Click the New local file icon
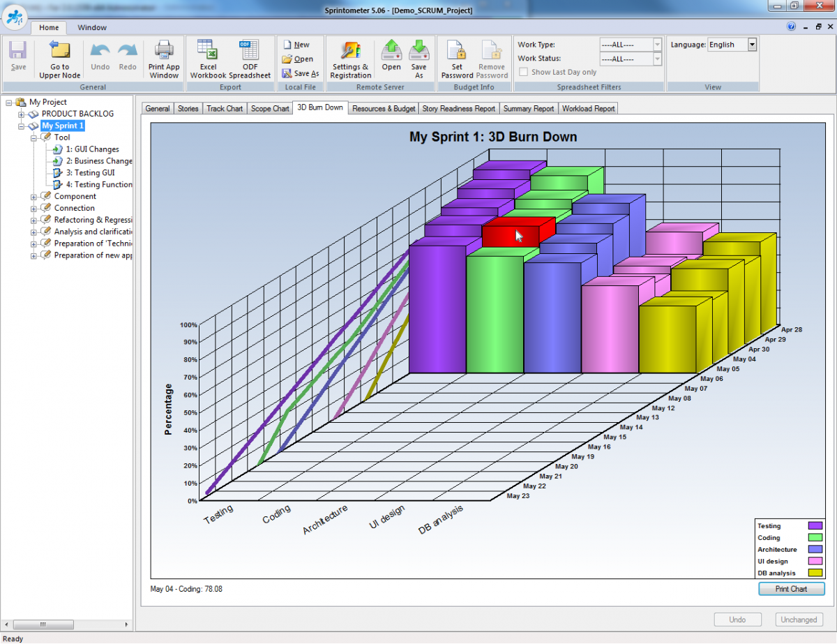The height and width of the screenshot is (644, 837). [x=287, y=45]
